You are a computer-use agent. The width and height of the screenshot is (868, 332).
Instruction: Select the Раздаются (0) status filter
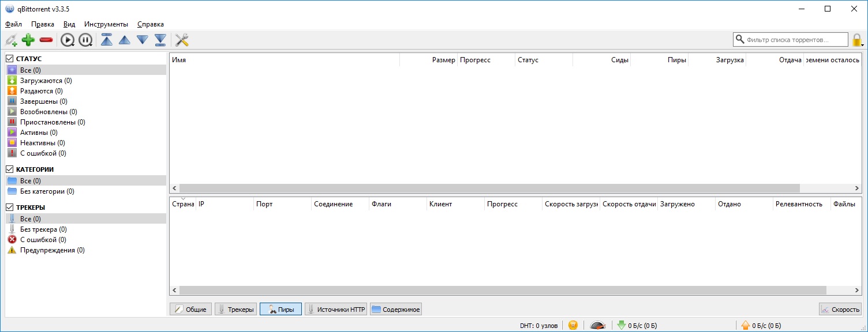click(85, 91)
